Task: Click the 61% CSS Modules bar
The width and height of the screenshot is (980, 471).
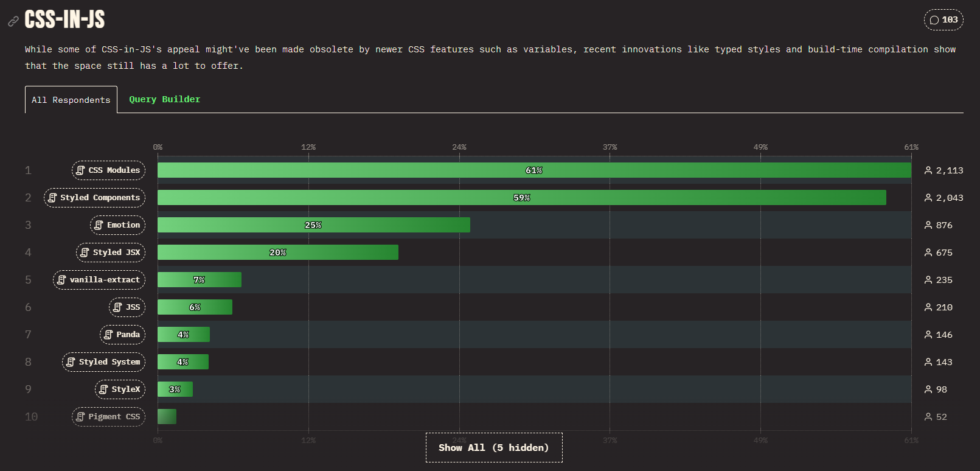Action: tap(534, 170)
